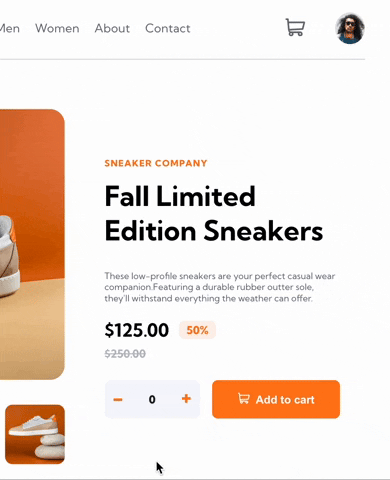Select the partially visible Men menu item
The height and width of the screenshot is (480, 390).
pos(10,29)
